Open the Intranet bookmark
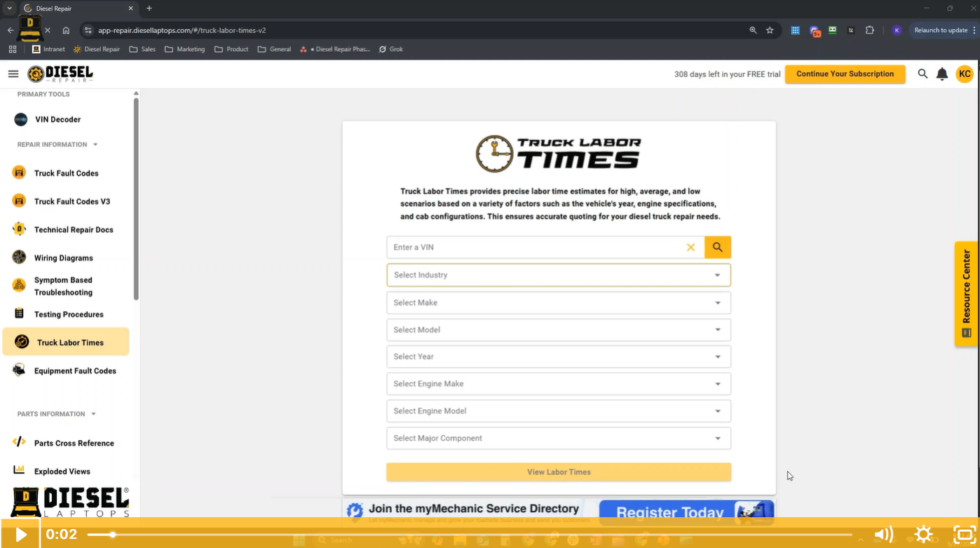980x548 pixels. 48,49
